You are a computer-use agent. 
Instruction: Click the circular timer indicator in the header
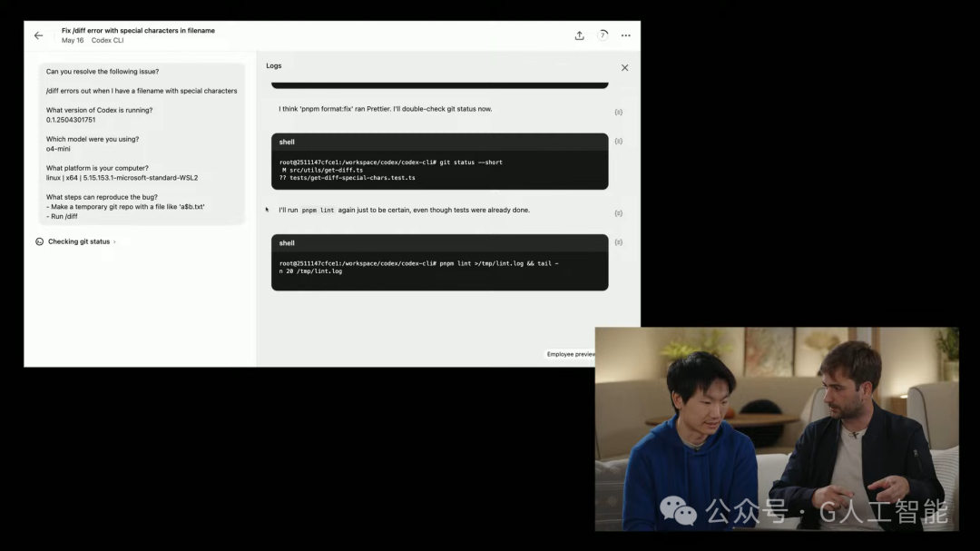pos(603,34)
